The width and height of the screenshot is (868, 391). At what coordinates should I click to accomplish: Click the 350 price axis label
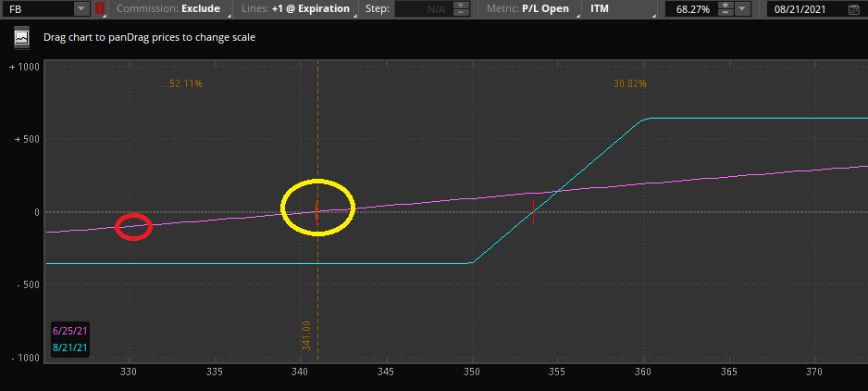pos(472,372)
